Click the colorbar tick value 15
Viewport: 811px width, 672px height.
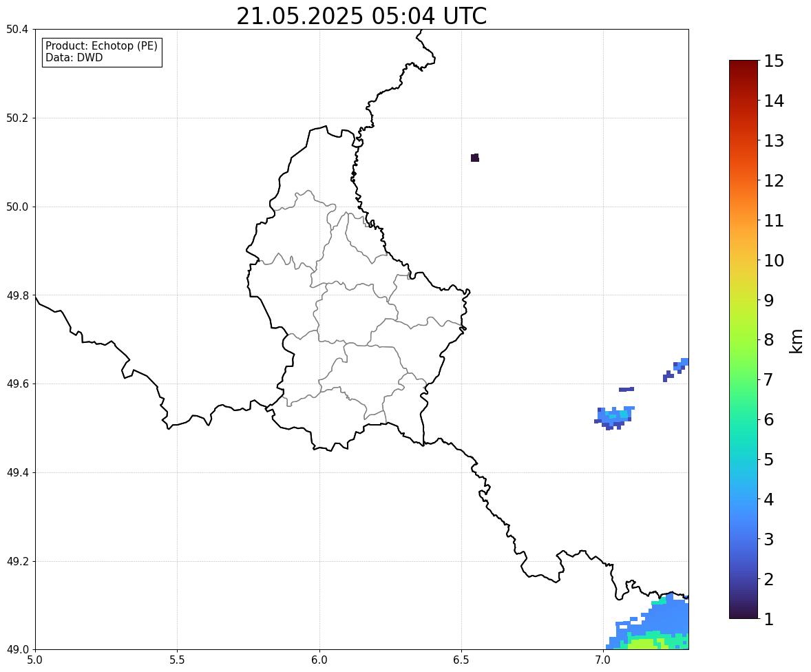(774, 61)
